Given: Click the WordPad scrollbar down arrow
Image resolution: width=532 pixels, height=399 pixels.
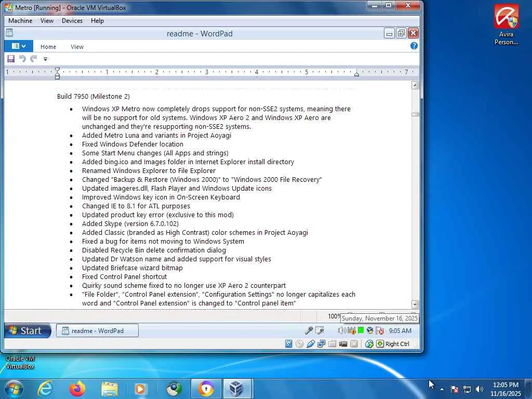Looking at the screenshot, I should 415,304.
